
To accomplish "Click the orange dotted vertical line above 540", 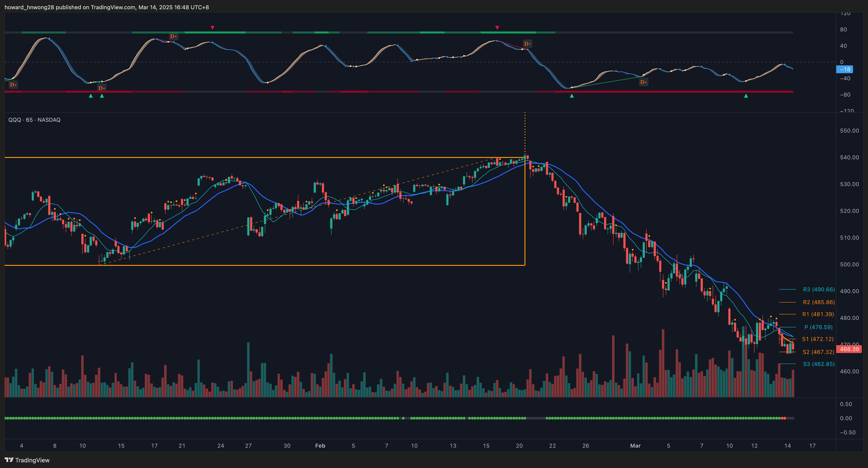I will pos(525,135).
